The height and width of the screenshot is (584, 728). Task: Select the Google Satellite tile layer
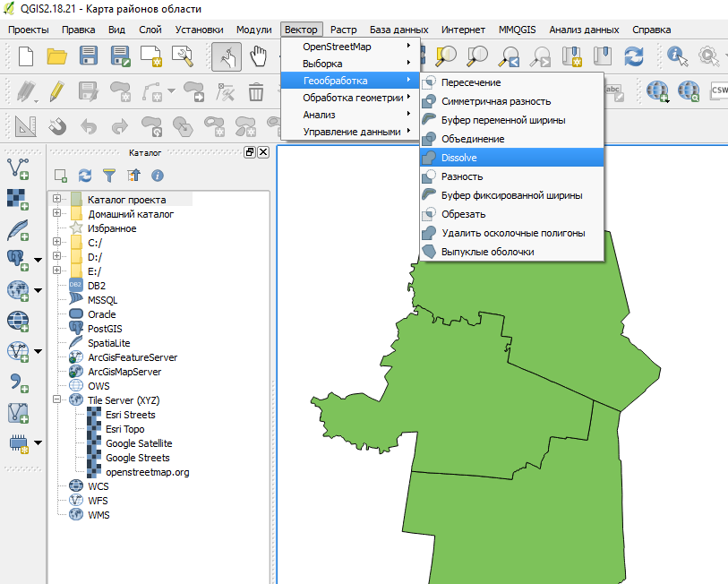(138, 443)
